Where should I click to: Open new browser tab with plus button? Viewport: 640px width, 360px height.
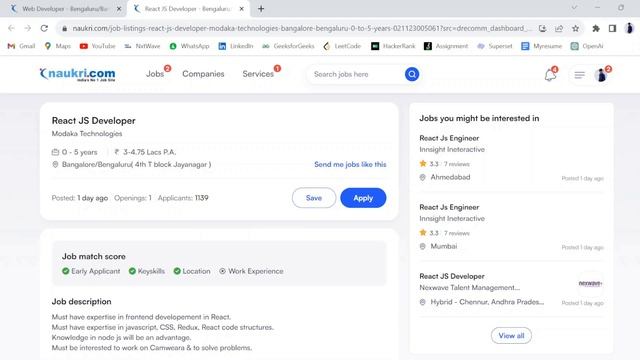[261, 9]
